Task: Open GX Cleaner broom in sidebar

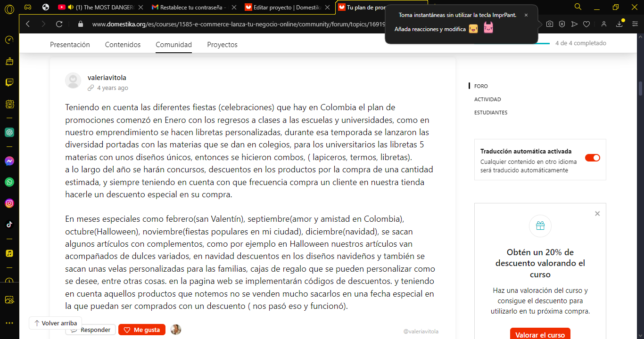Action: 9,61
